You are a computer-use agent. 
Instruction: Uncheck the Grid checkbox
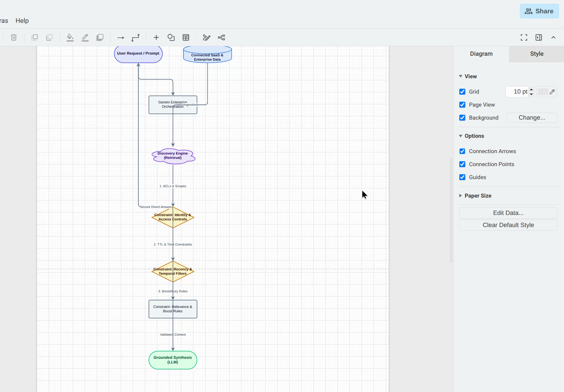click(x=462, y=92)
